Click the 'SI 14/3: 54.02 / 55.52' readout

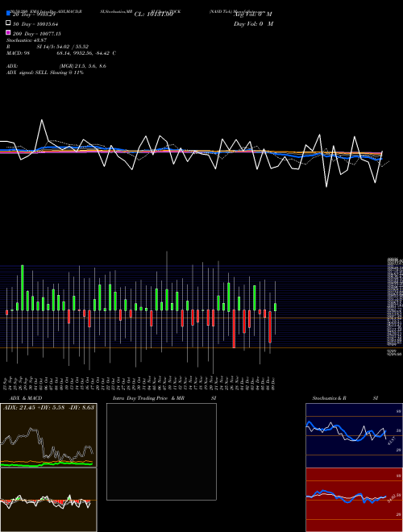63,47
